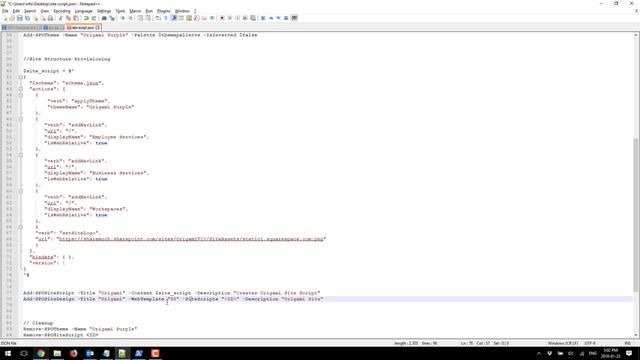Open the Function List panel icon

coord(196,18)
